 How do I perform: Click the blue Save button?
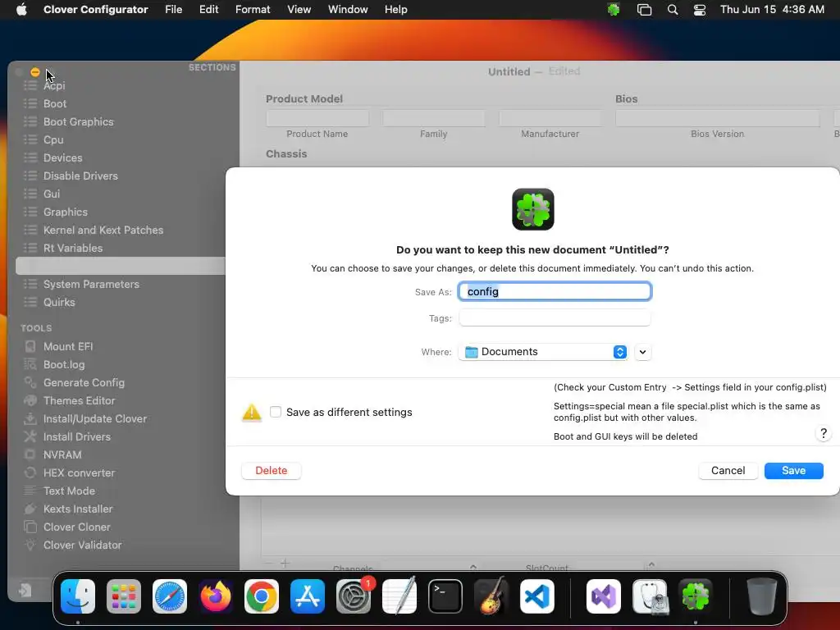point(793,470)
